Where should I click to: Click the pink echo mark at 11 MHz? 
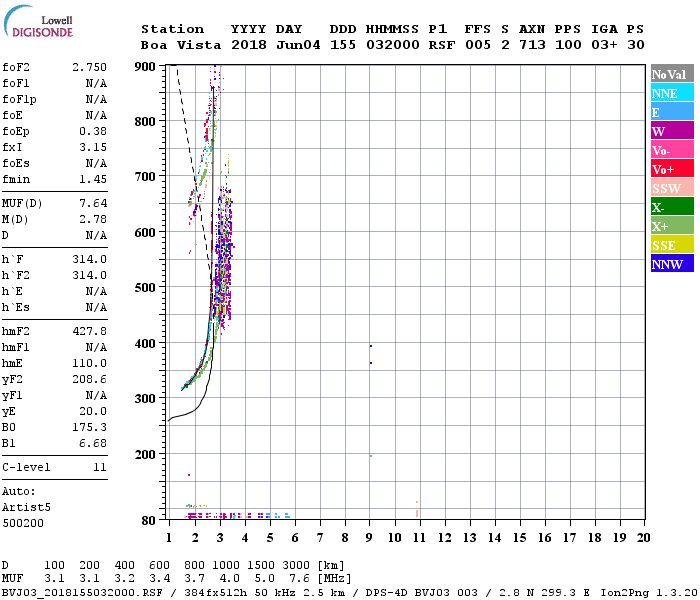(417, 512)
